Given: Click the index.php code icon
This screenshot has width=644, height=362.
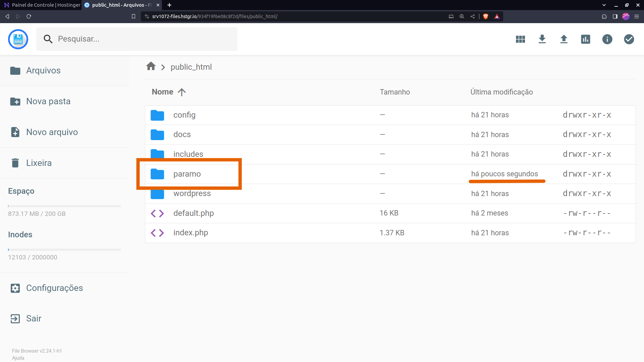Looking at the screenshot, I should pos(157,233).
